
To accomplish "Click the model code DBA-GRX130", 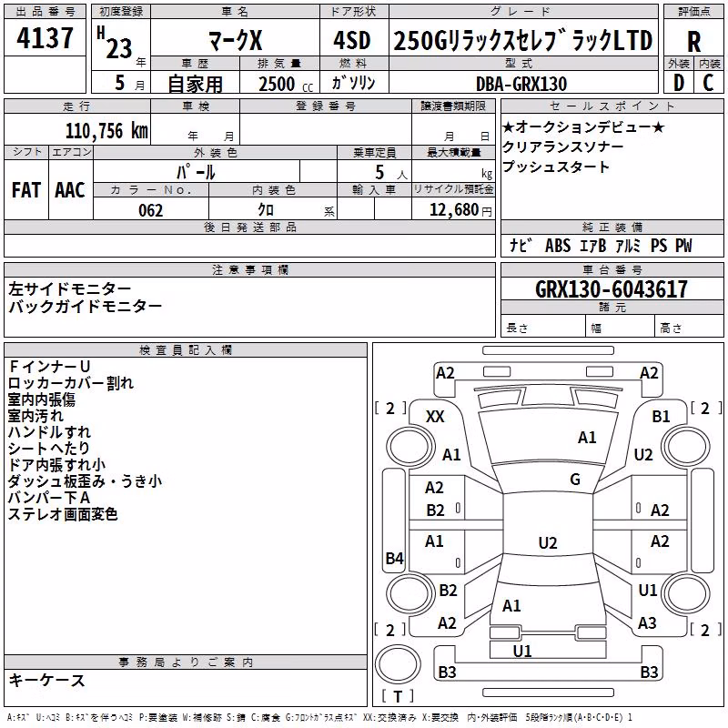I will click(521, 84).
